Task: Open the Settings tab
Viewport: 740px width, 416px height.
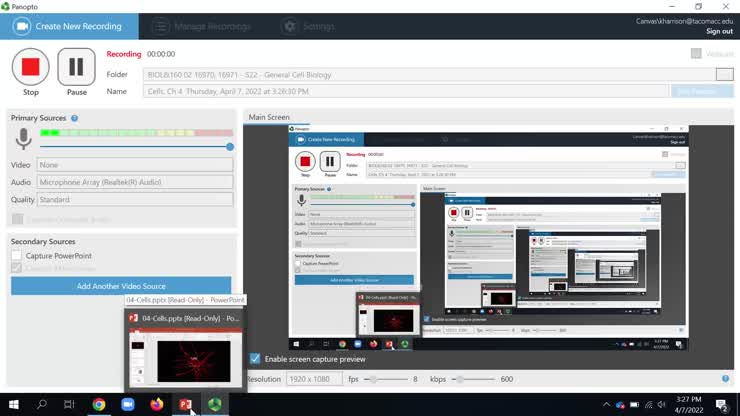Action: coord(308,26)
